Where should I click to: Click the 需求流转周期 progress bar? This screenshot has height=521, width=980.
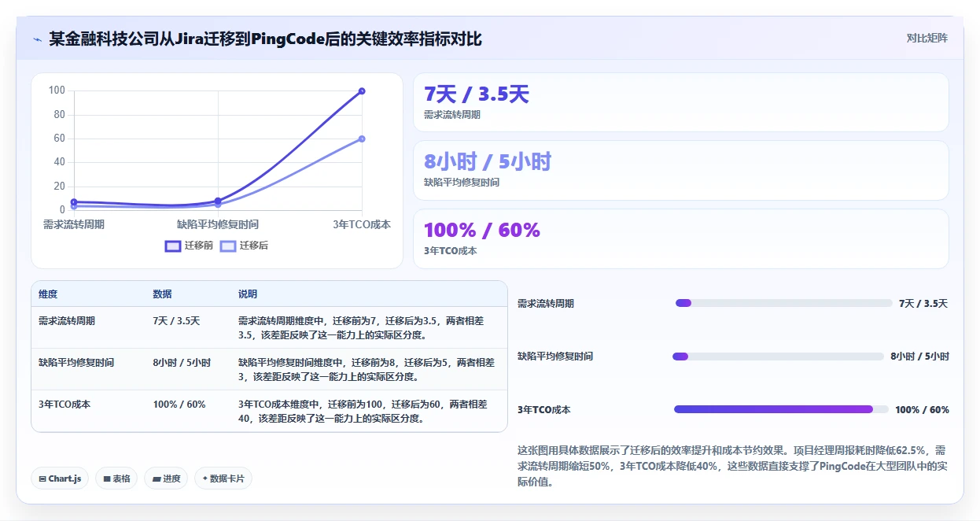point(784,303)
